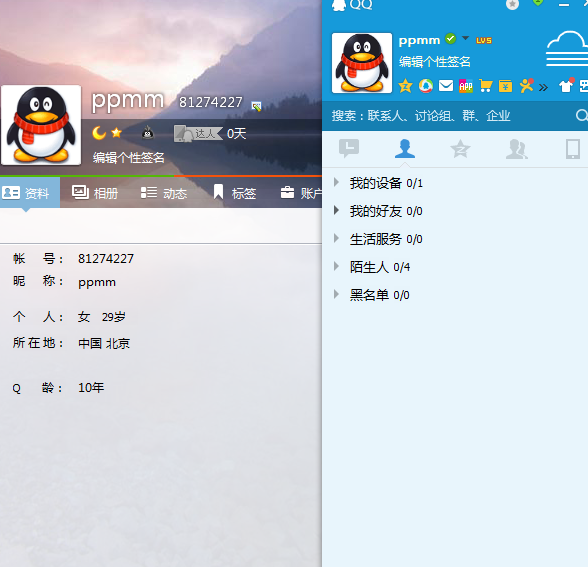Click the green icon in the QQ title bar
588x567 pixels.
click(x=538, y=3)
